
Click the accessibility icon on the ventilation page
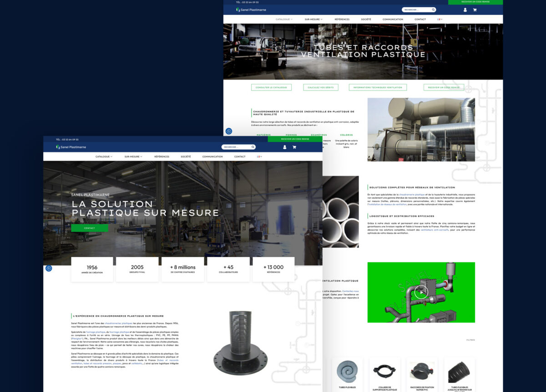pos(229,131)
